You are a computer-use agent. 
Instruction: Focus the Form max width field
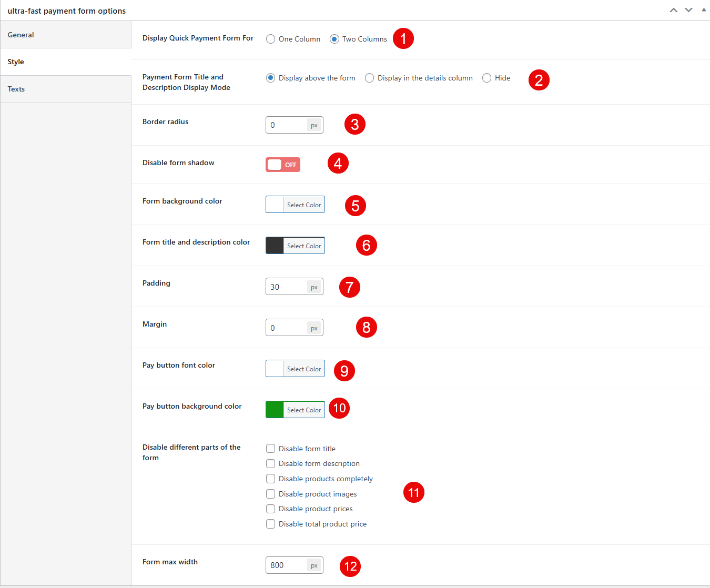[x=287, y=565]
